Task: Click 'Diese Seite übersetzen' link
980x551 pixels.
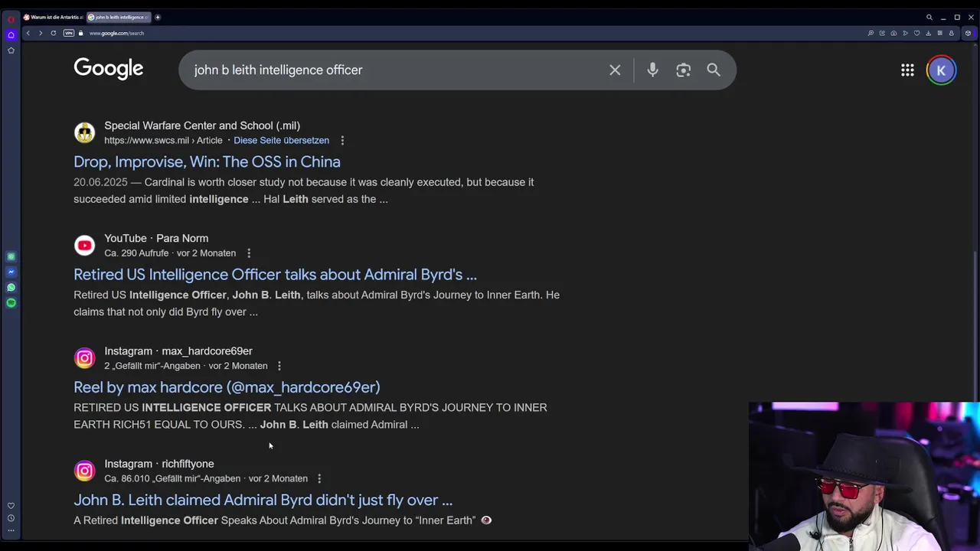Action: [x=281, y=140]
